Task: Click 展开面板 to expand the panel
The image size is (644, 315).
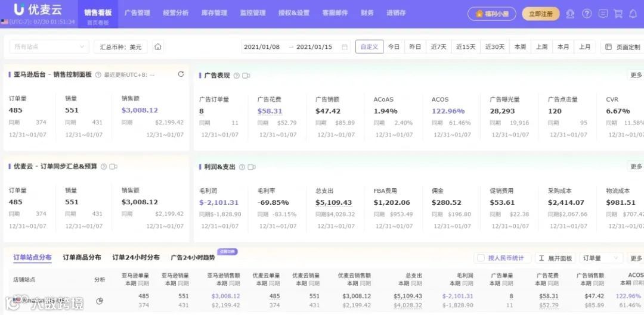Action: point(555,258)
